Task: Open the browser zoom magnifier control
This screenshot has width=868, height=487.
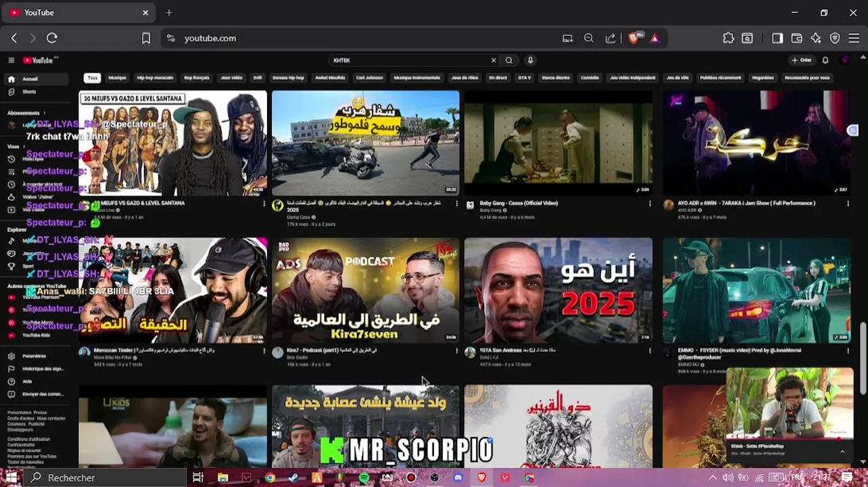Action: pos(589,39)
